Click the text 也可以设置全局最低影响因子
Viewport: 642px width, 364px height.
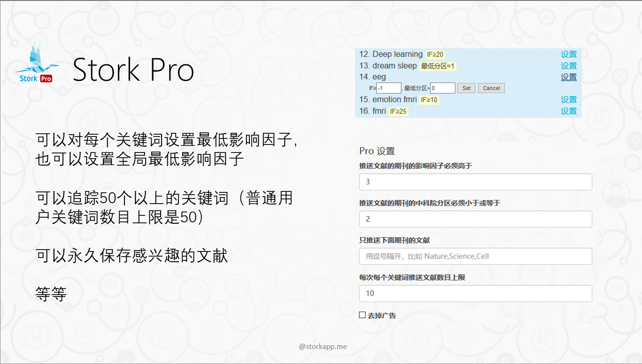tap(140, 159)
